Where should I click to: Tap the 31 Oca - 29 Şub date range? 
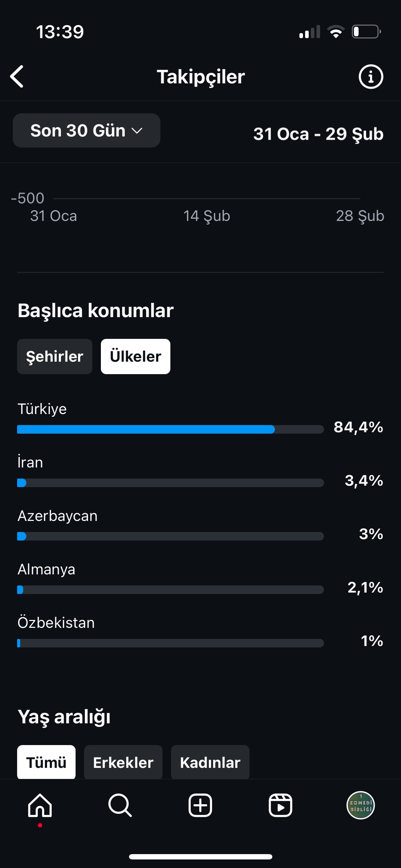point(318,134)
